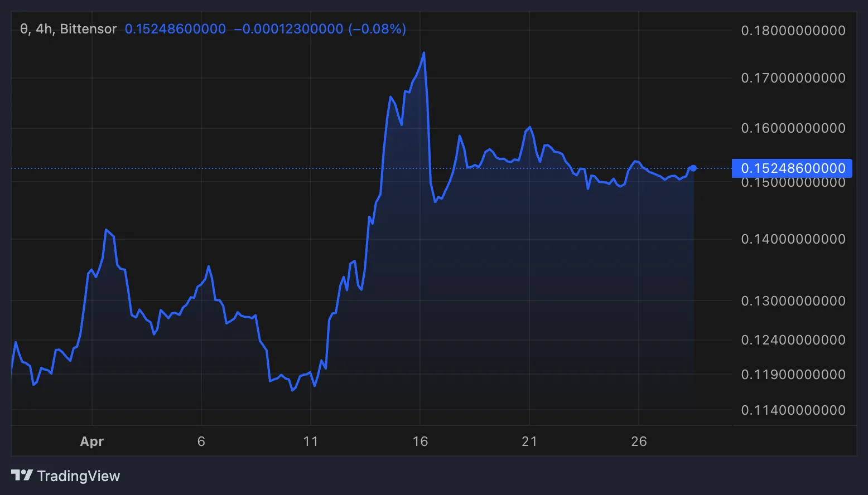Image resolution: width=868 pixels, height=495 pixels.
Task: Click the time axis scale bar
Action: coord(363,441)
